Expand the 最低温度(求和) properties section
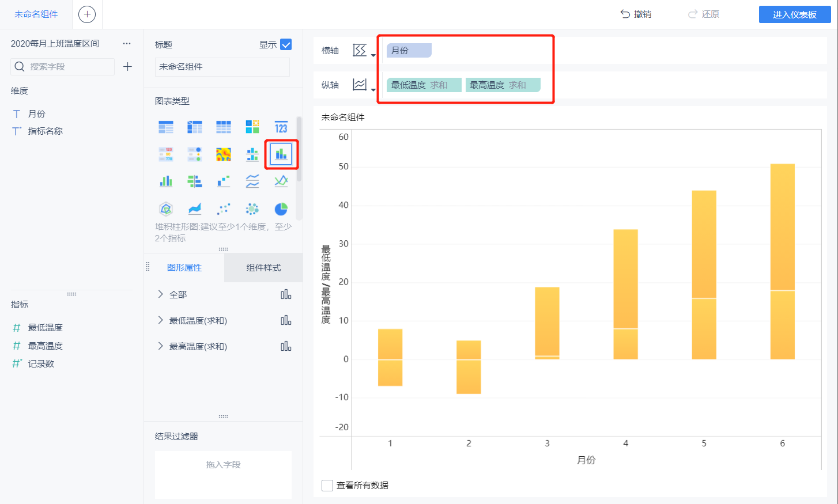This screenshot has height=504, width=838. (161, 320)
